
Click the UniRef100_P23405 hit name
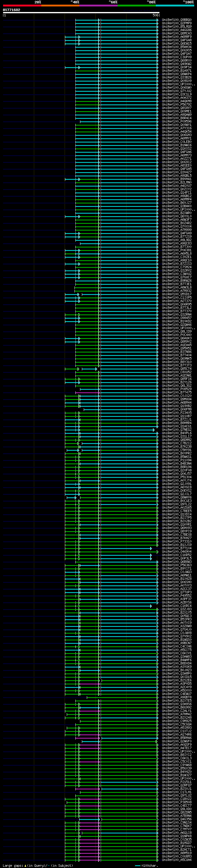click(177, 412)
